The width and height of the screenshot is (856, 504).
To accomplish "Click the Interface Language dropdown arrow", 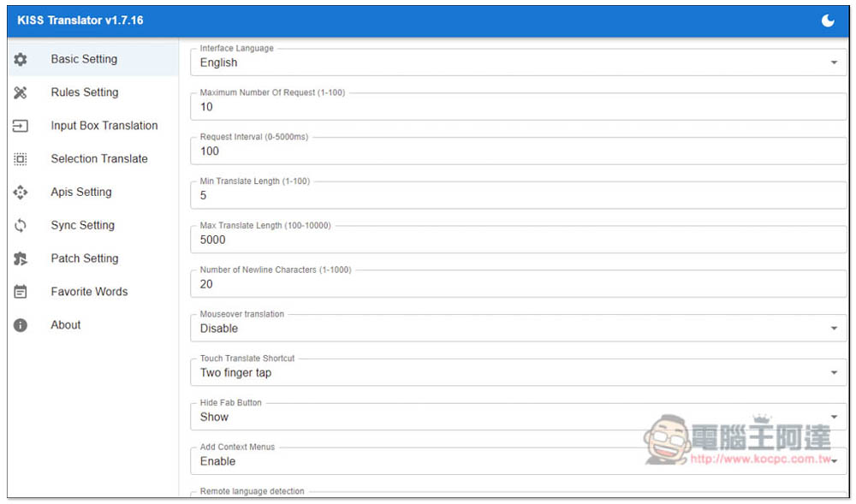I will click(834, 62).
